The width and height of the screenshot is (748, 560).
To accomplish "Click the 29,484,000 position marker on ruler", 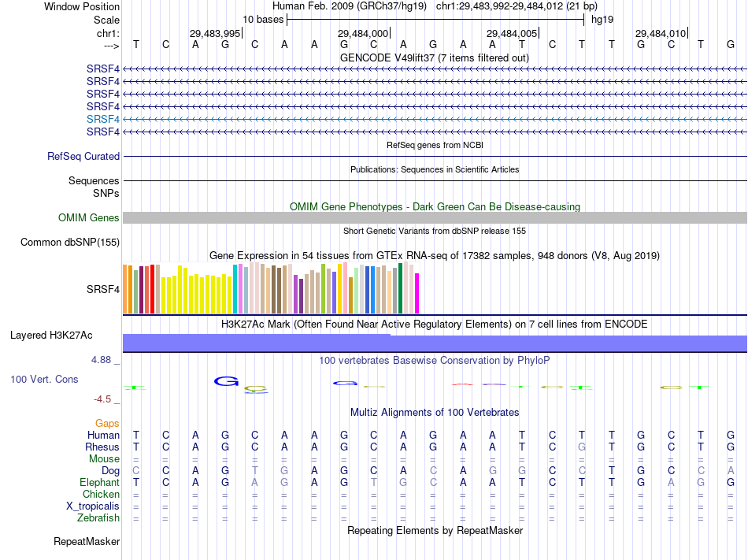I will (x=364, y=33).
